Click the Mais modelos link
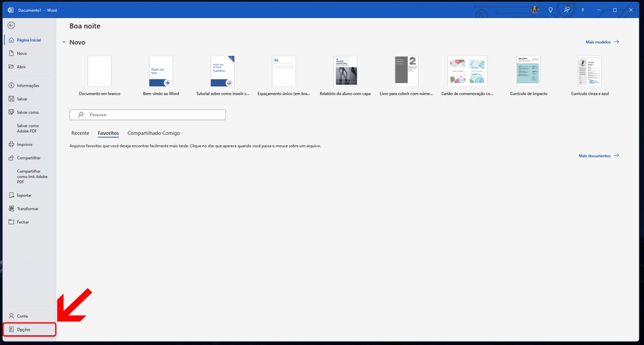644x345 pixels. coord(602,42)
